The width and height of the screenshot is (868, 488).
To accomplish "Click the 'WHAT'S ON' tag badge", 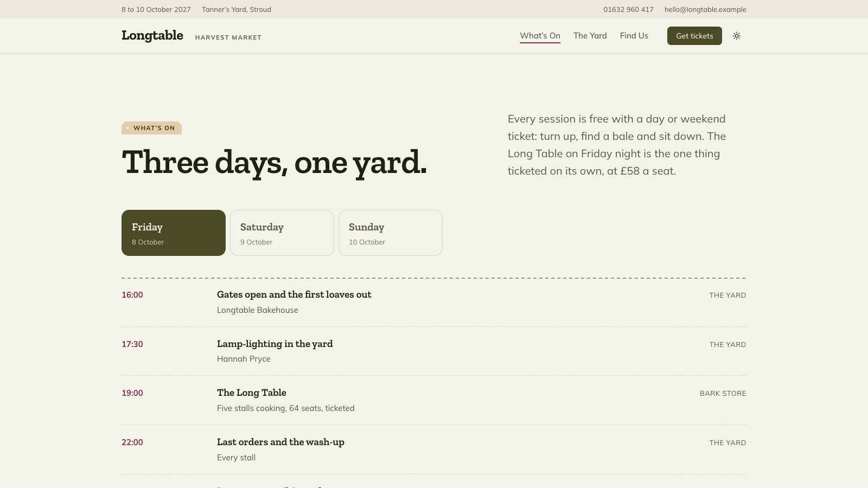I will pos(151,128).
